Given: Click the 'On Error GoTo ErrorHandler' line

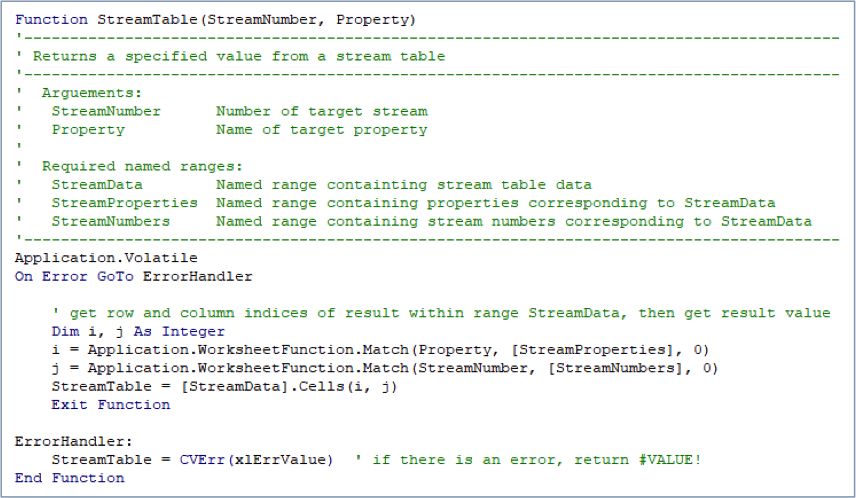Looking at the screenshot, I should click(134, 276).
